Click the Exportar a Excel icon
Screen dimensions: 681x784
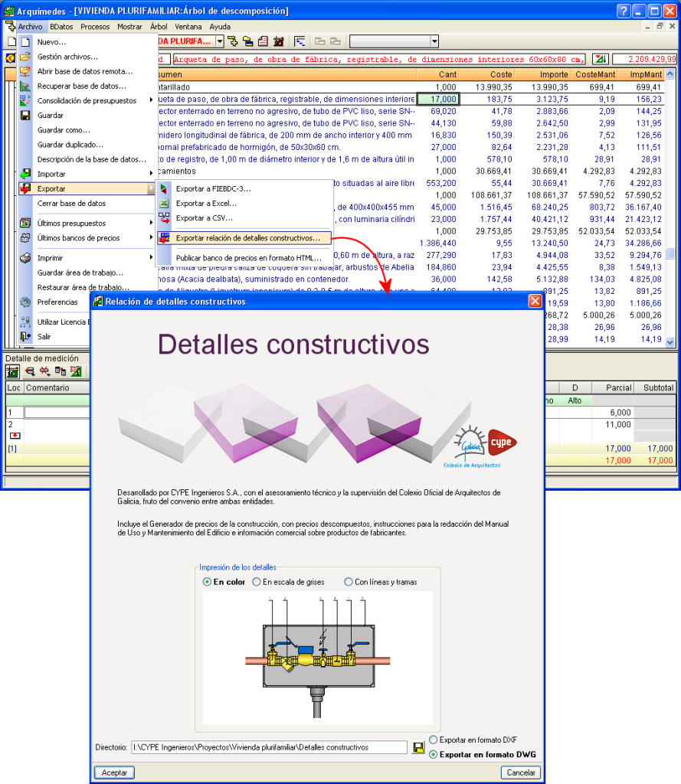[164, 204]
